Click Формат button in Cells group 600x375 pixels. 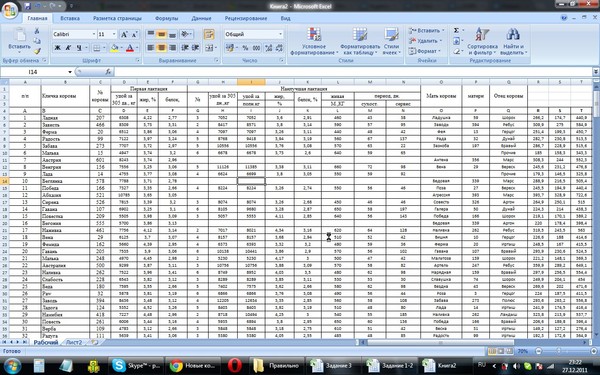[x=423, y=51]
